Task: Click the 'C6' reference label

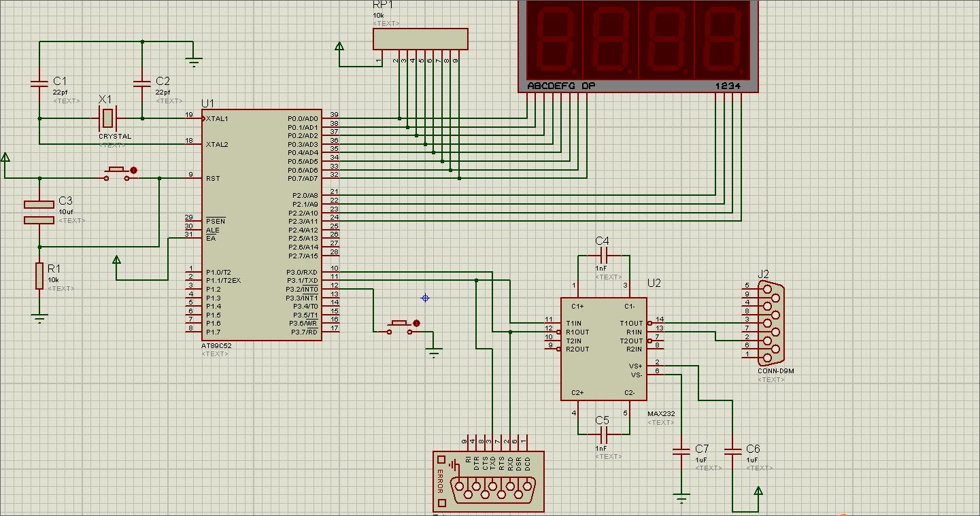Action: tap(753, 449)
